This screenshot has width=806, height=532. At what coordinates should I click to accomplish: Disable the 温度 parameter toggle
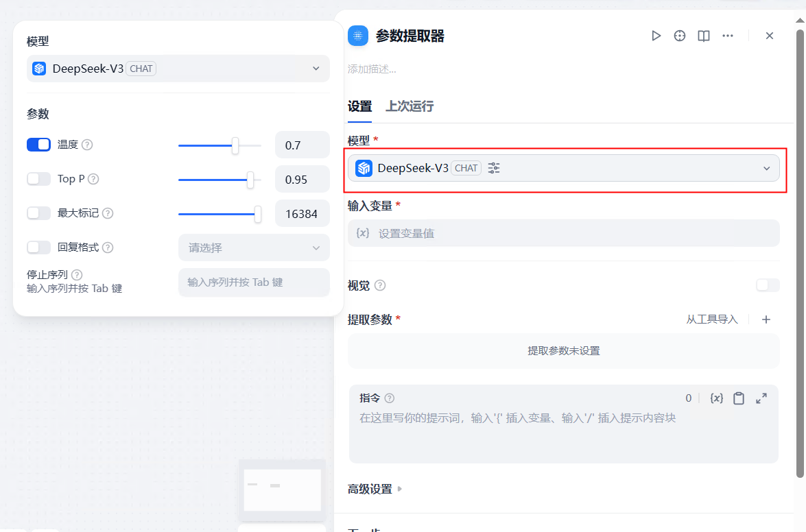click(x=38, y=145)
